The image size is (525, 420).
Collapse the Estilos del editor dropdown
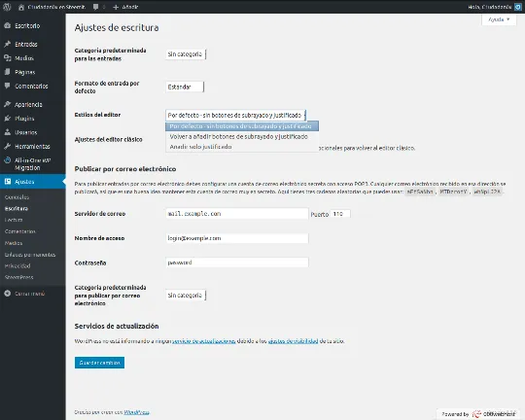235,116
